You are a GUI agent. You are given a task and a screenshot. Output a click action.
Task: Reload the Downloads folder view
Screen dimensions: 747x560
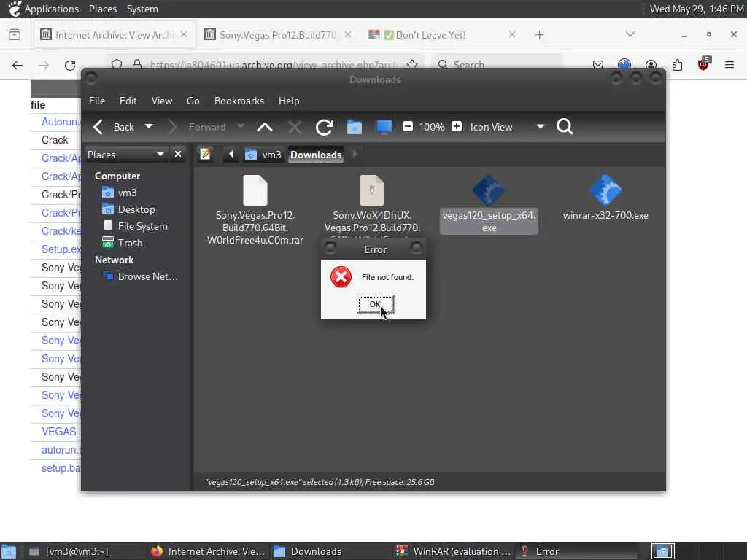pyautogui.click(x=325, y=127)
